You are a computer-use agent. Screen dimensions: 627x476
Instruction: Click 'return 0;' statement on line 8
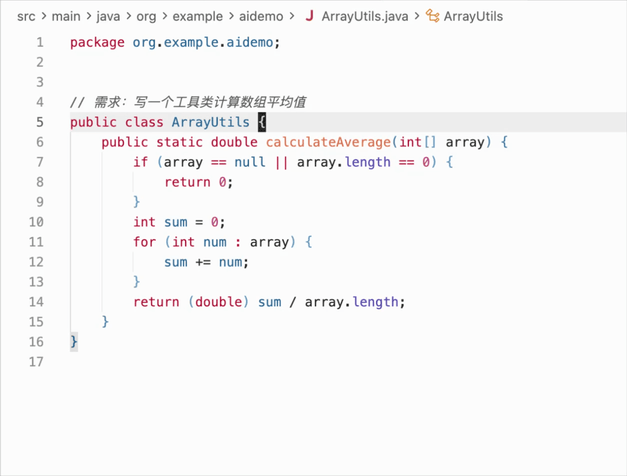point(198,182)
